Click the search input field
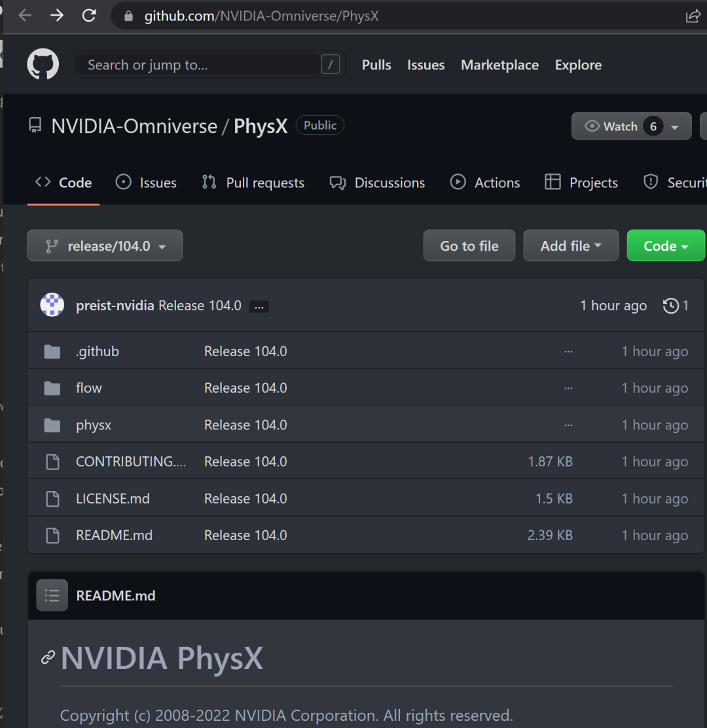 196,64
